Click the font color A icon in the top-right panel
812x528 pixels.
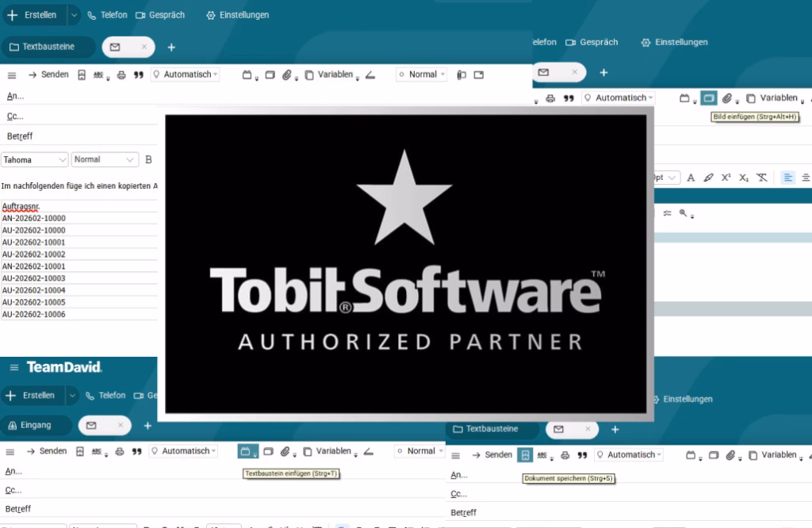(691, 178)
